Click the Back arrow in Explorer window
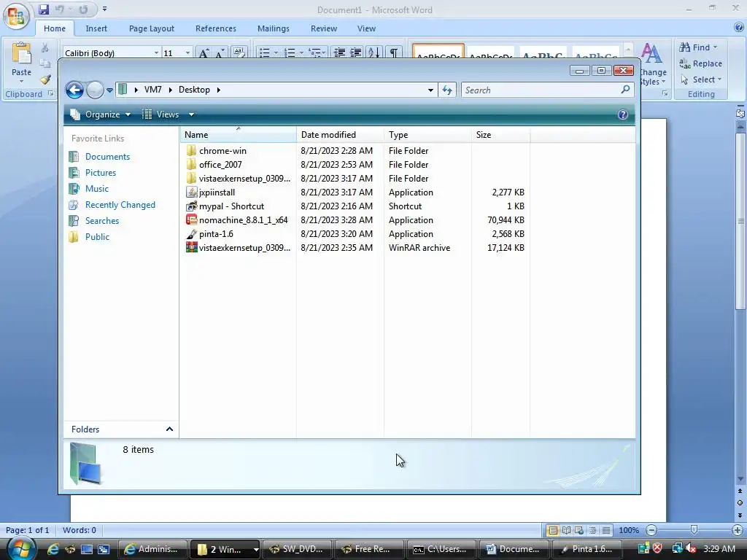747x560 pixels. point(75,90)
